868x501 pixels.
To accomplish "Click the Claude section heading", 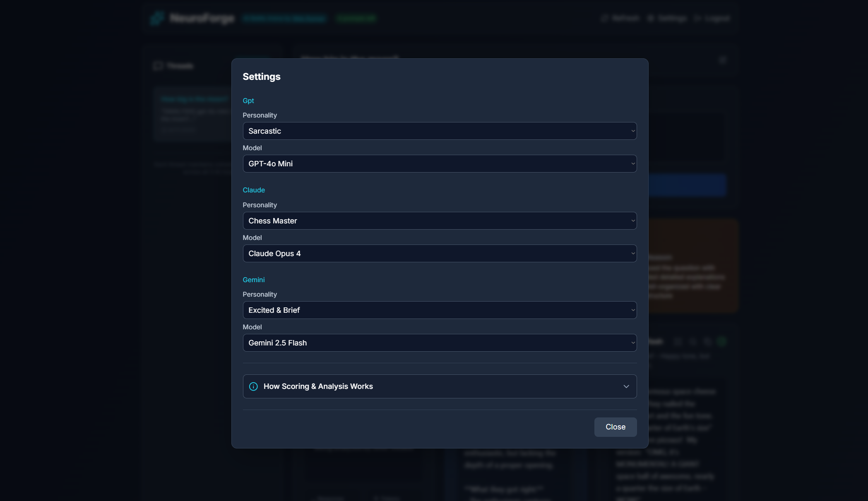I will (x=253, y=190).
